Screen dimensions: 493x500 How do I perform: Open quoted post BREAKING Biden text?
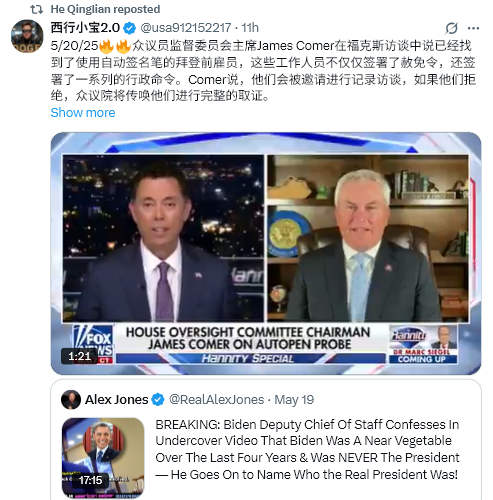[307, 449]
